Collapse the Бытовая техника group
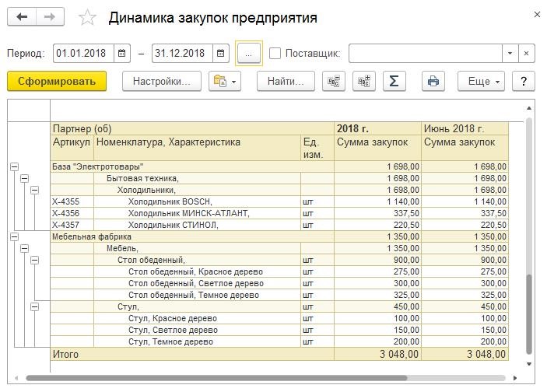Image resolution: width=547 pixels, height=392 pixels. point(24,179)
